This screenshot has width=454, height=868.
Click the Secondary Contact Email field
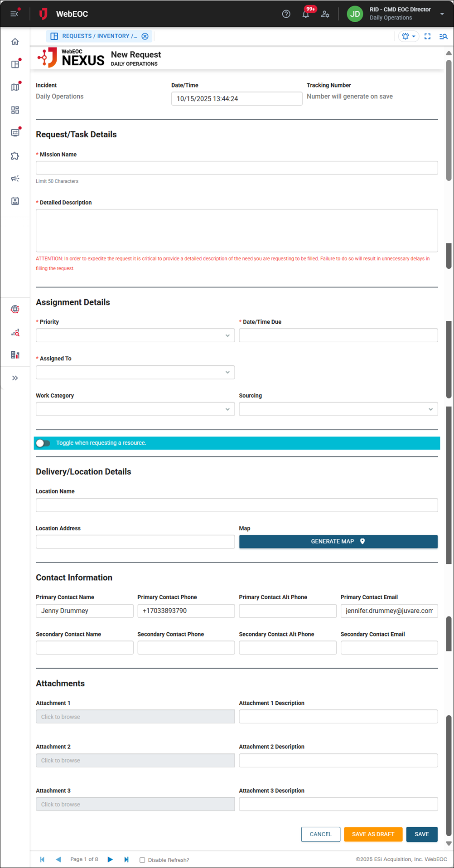389,648
